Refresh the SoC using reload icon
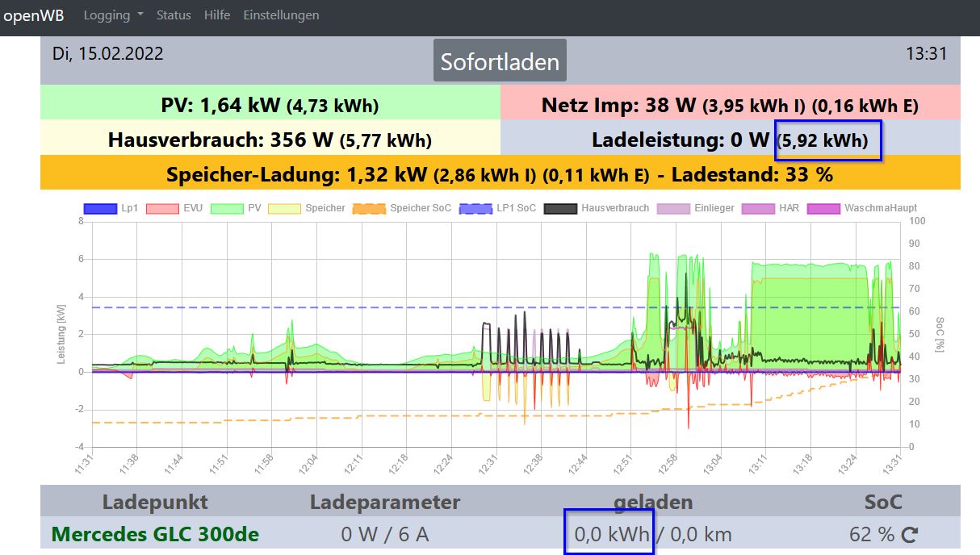The height and width of the screenshot is (555, 980). point(910,534)
